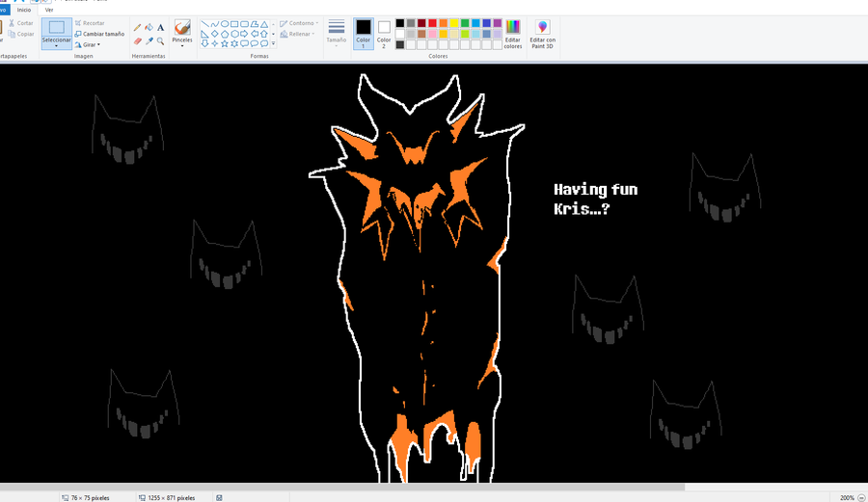Image resolution: width=868 pixels, height=502 pixels.
Task: Pick the pink color swatch
Action: pos(432,35)
